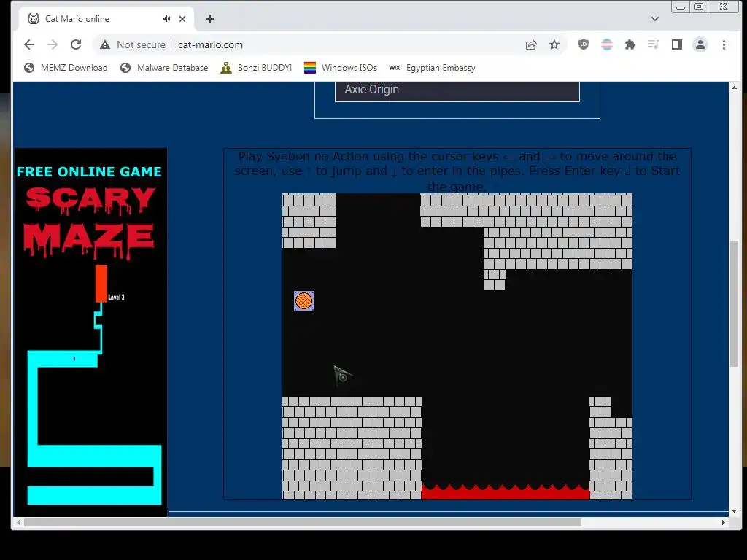Screen dimensions: 747x560
Task: Open the Bonzi BUDDY! bookmark
Action: click(256, 68)
